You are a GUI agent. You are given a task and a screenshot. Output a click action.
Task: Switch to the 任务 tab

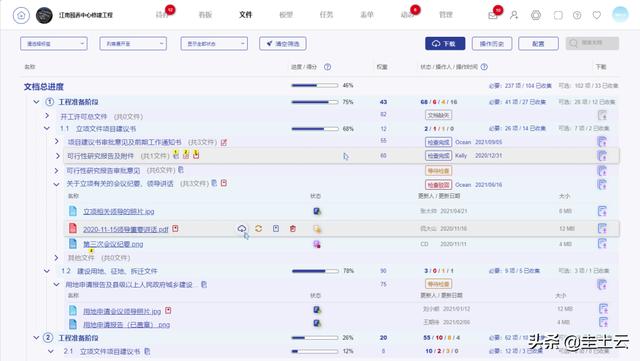point(326,15)
